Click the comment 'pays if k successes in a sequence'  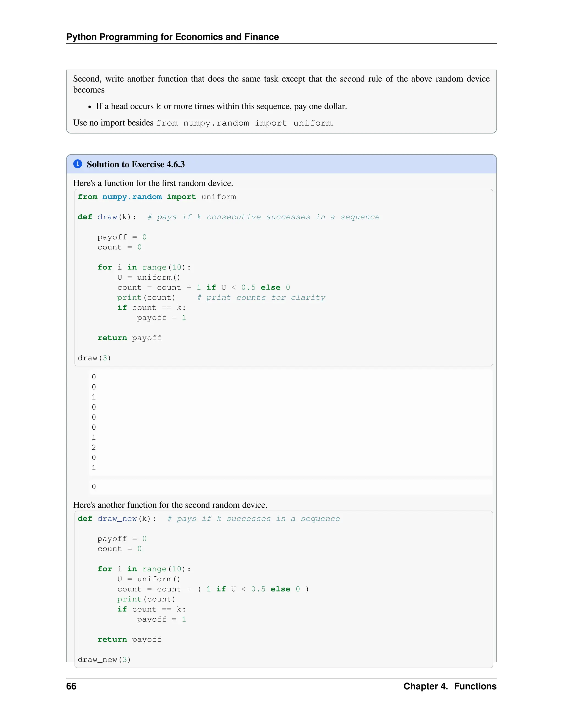point(253,519)
